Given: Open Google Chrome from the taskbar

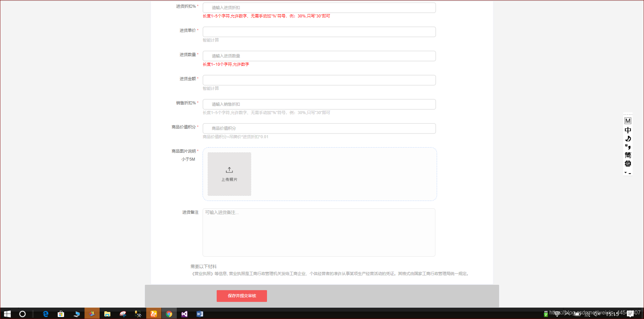Looking at the screenshot, I should (x=169, y=314).
